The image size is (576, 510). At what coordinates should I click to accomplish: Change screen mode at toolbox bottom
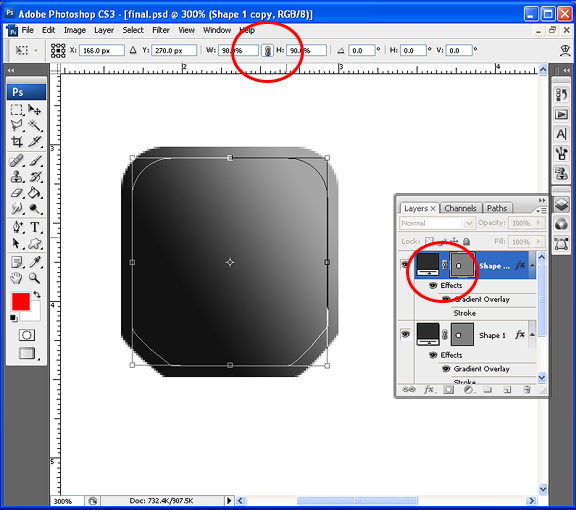click(x=27, y=353)
